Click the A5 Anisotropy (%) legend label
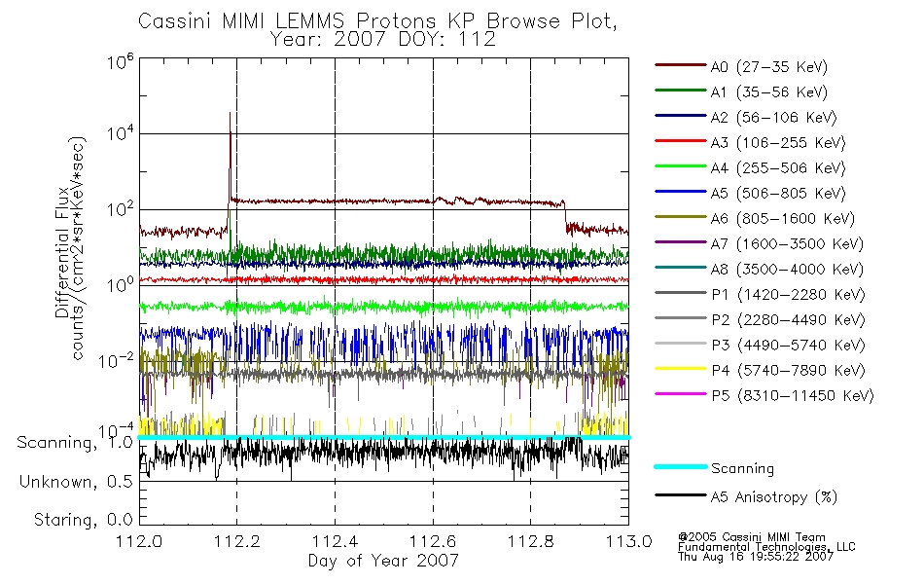The width and height of the screenshot is (924, 584). (774, 498)
